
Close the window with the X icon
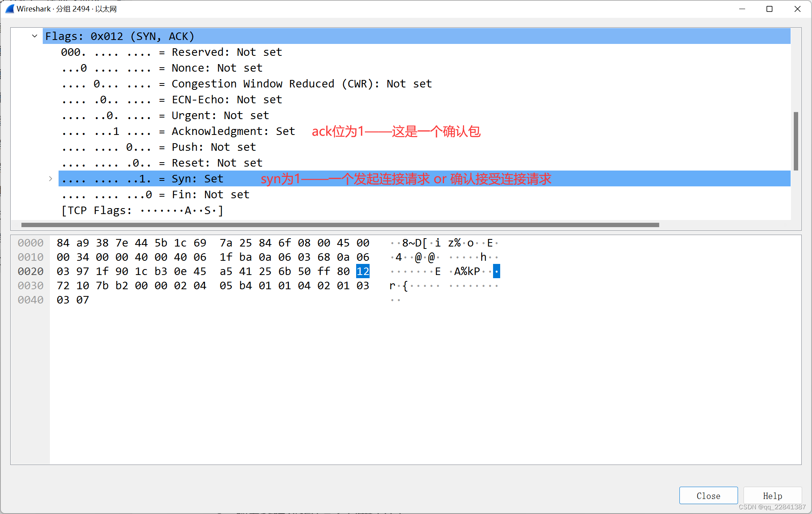[x=797, y=9]
